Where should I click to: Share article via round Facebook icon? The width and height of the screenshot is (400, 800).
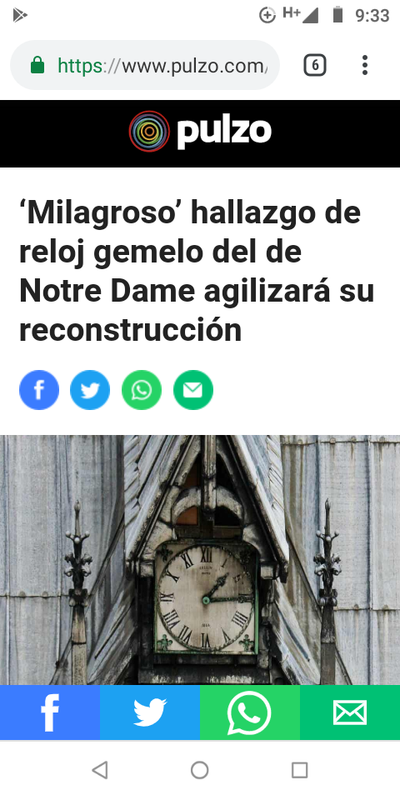pos(39,390)
